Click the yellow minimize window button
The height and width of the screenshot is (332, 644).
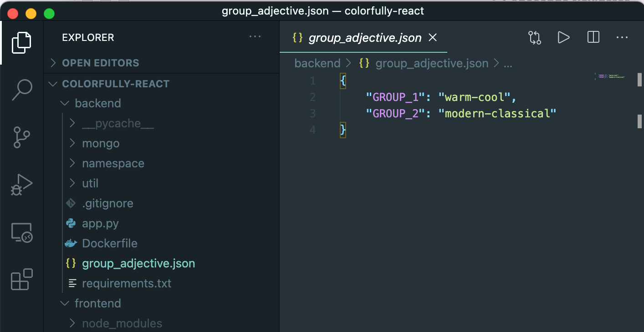click(x=31, y=14)
